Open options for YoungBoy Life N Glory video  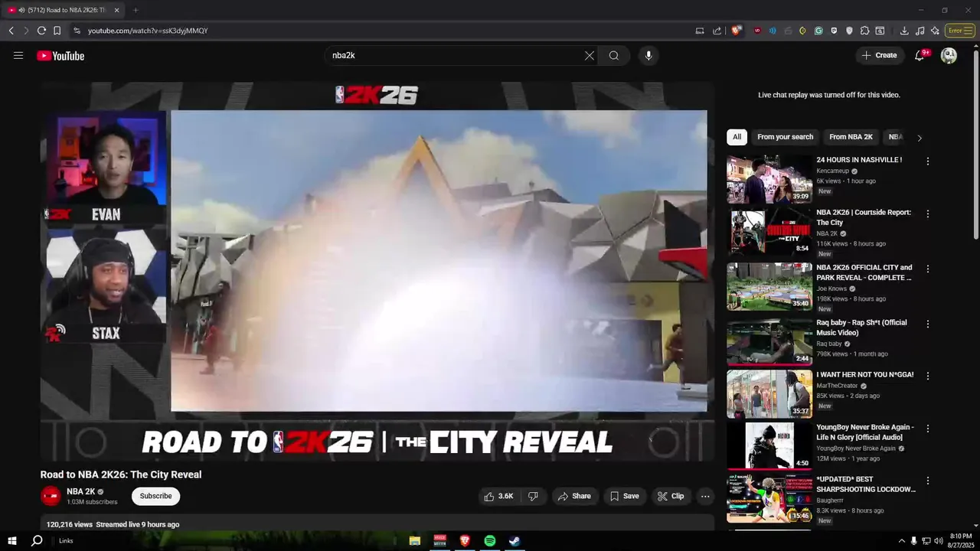[928, 429]
